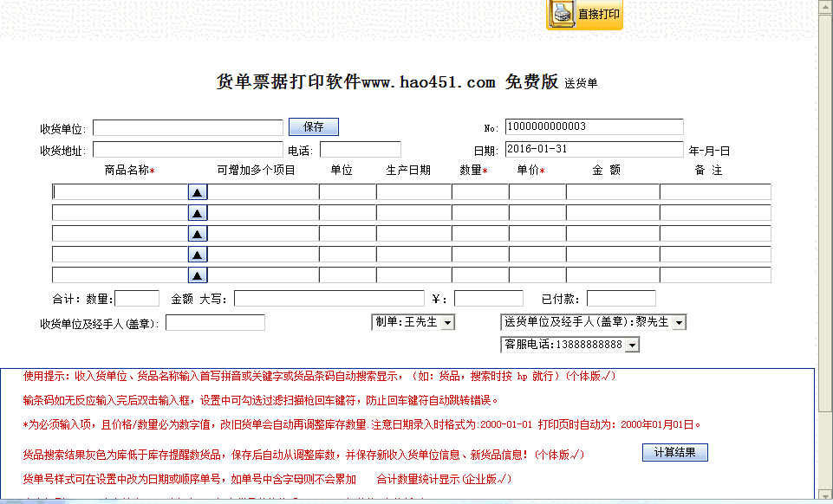Click the 计算结果 button
Viewport: 833px width, 504px height.
pyautogui.click(x=674, y=453)
